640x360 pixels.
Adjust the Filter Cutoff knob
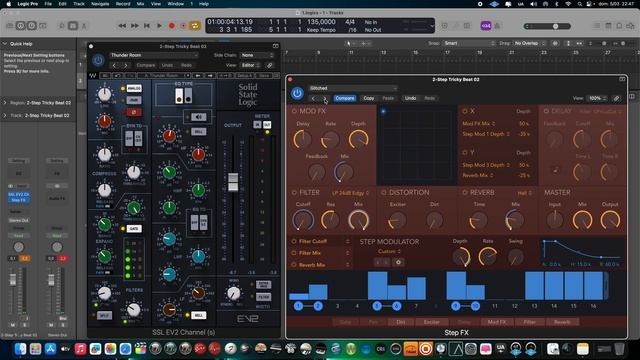[x=303, y=220]
